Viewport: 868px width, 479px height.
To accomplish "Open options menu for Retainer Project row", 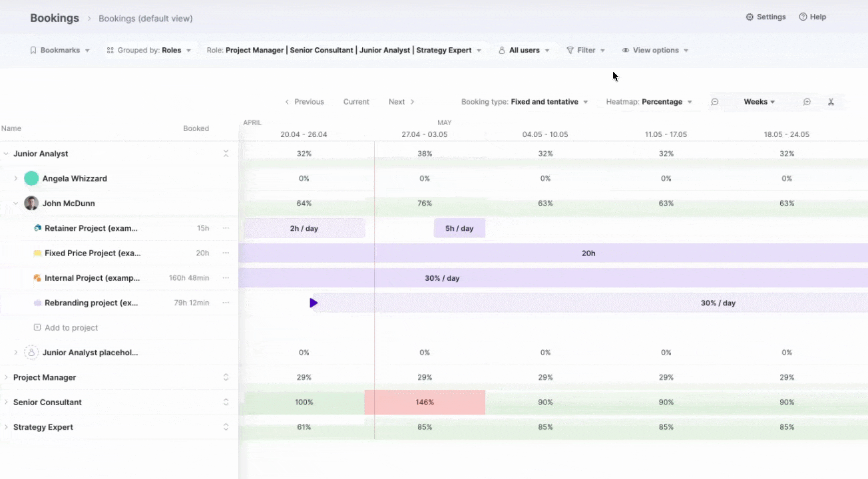I will point(226,228).
